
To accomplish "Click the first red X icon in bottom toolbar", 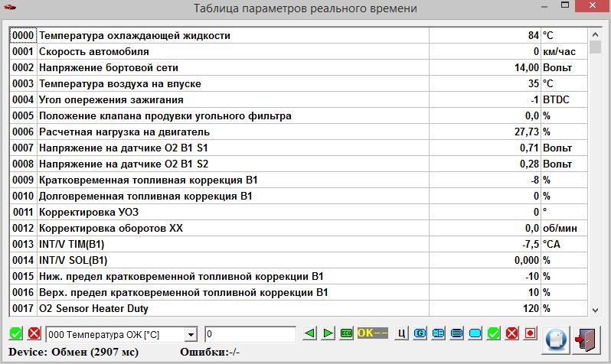I will [x=34, y=334].
